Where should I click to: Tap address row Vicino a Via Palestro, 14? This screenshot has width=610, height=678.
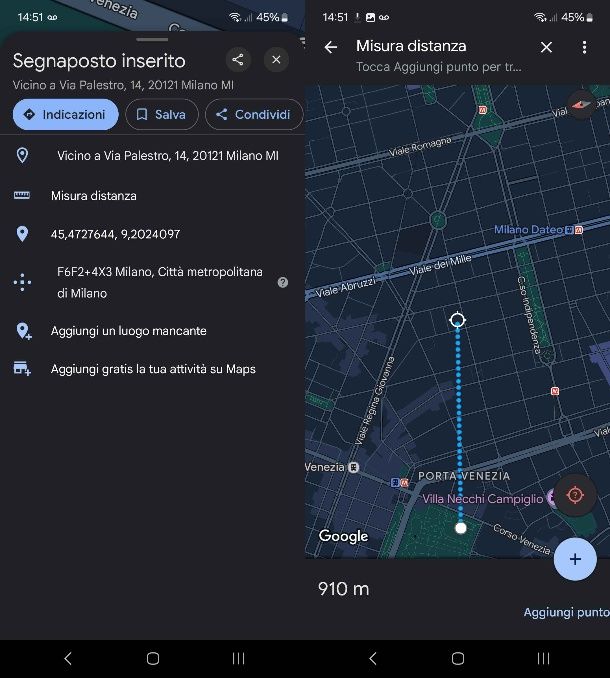(x=152, y=156)
